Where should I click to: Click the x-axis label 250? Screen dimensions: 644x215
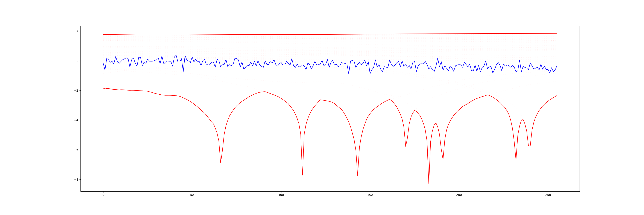coord(548,195)
